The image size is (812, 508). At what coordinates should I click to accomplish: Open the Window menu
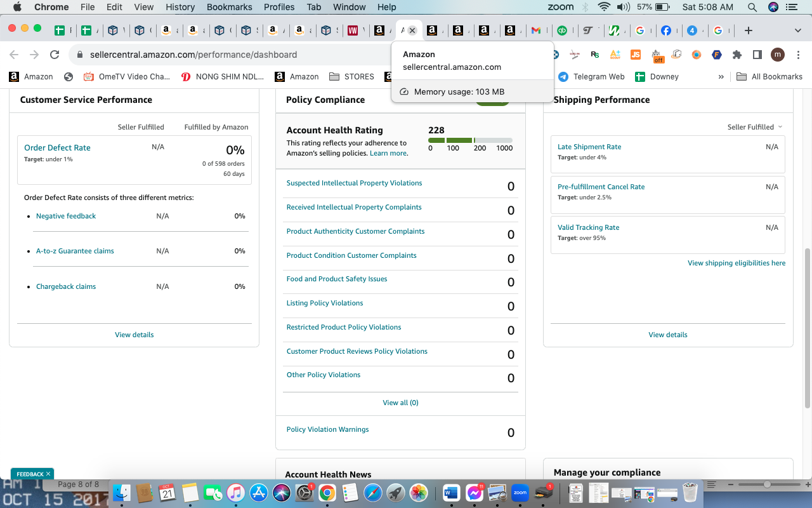[x=350, y=7]
